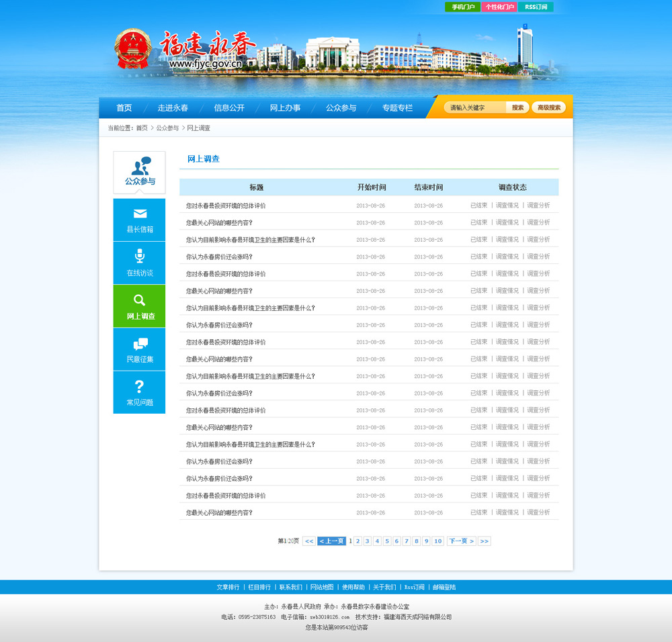Click the national emblem logo in header
This screenshot has width=672, height=642.
[x=133, y=48]
